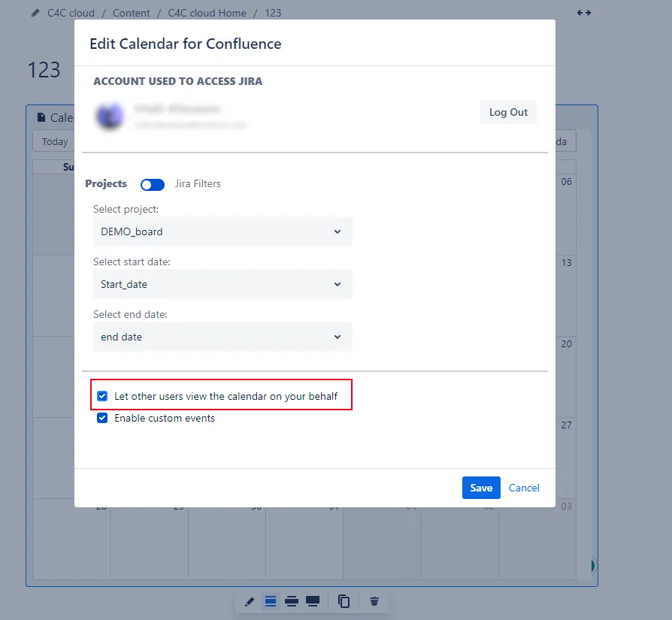Click the edit pencil in macro toolbar

(x=250, y=601)
